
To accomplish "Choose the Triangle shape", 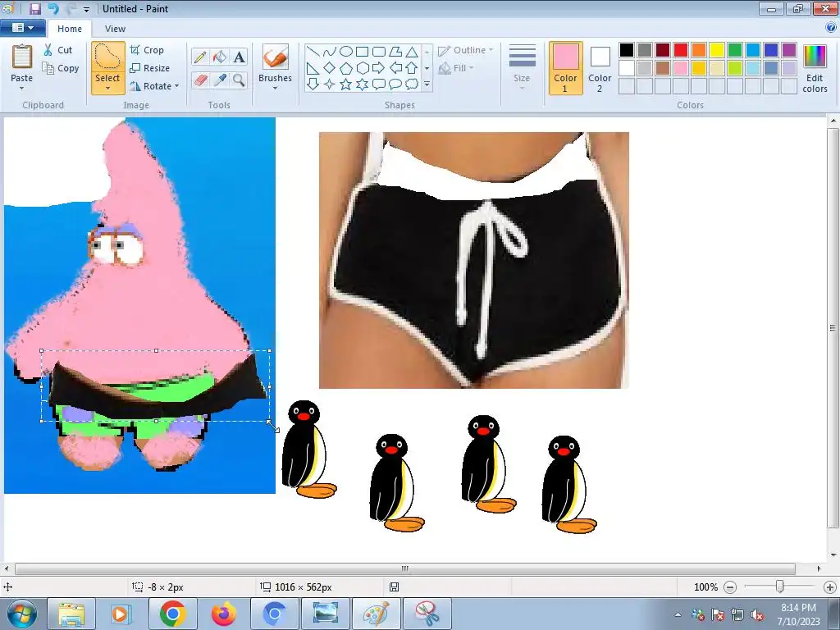I will [x=412, y=52].
